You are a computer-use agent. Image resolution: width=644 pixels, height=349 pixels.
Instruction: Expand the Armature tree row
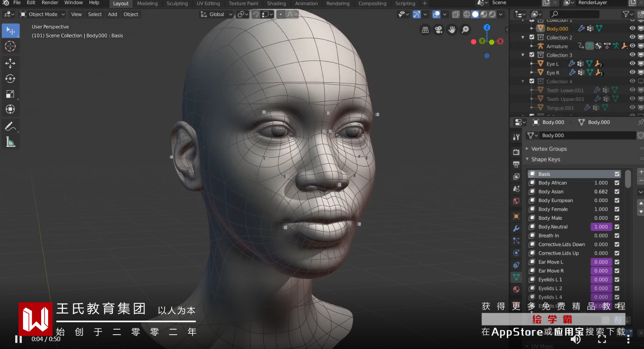532,46
